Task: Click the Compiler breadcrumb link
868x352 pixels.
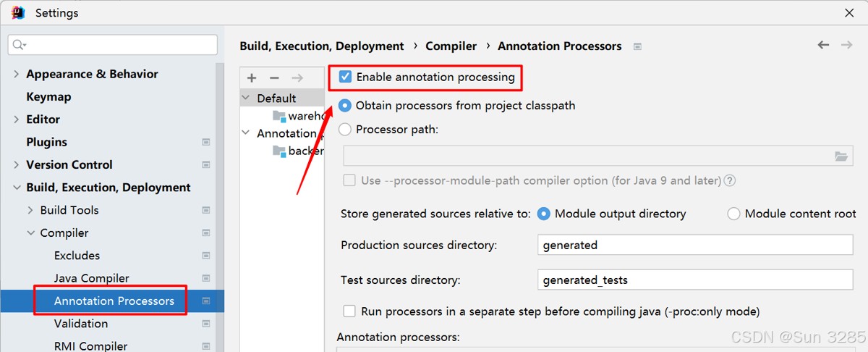Action: point(451,46)
